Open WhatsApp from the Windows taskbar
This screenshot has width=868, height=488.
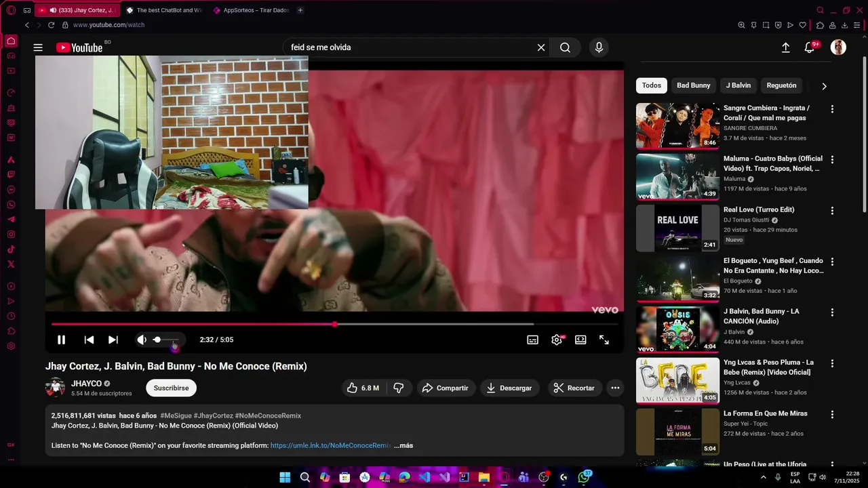click(584, 477)
